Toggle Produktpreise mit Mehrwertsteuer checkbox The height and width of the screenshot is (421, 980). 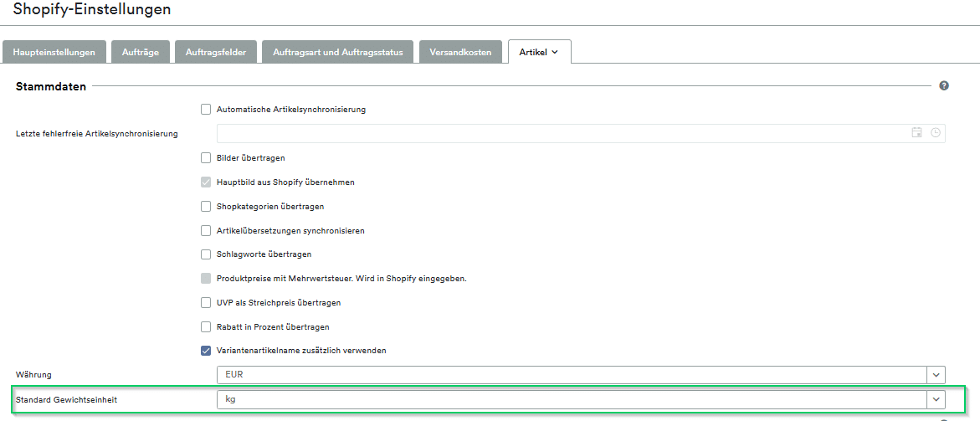click(206, 279)
